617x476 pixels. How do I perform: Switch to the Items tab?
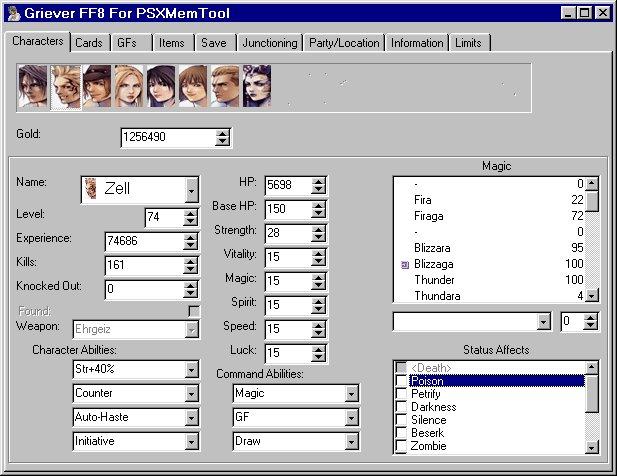(172, 42)
